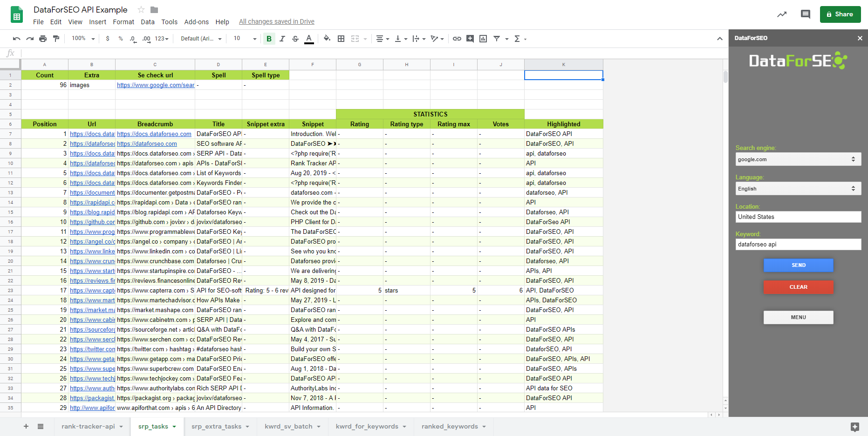Open the Search engine google.com dropdown
868x436 pixels.
798,159
